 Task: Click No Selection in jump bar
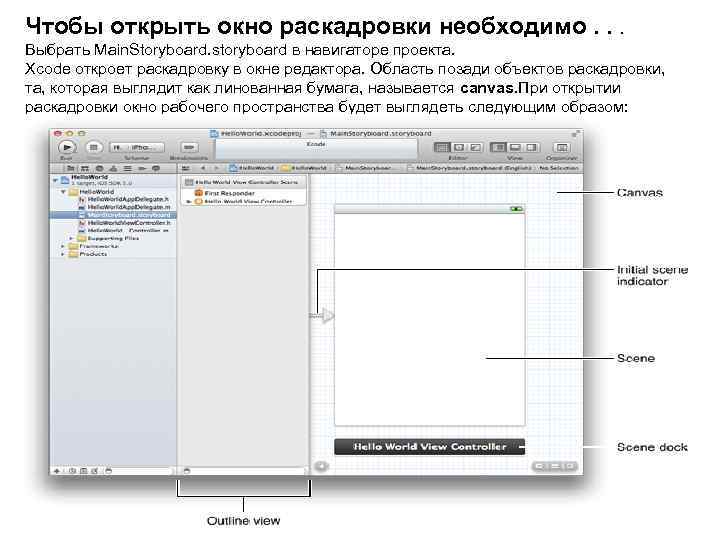(558, 168)
